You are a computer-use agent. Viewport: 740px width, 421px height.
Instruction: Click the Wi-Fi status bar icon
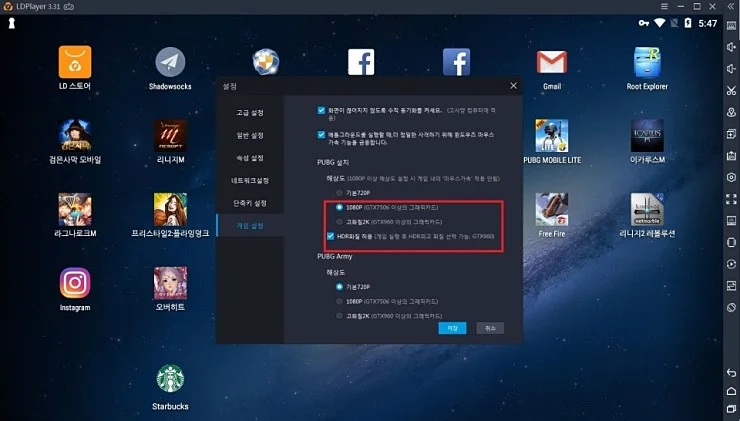pos(660,23)
